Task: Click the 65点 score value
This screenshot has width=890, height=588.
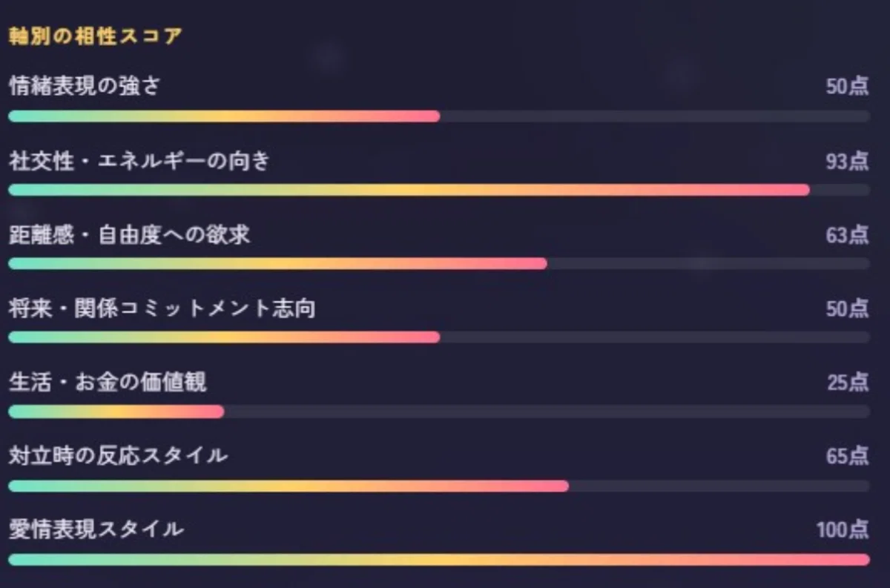Action: pyautogui.click(x=848, y=456)
